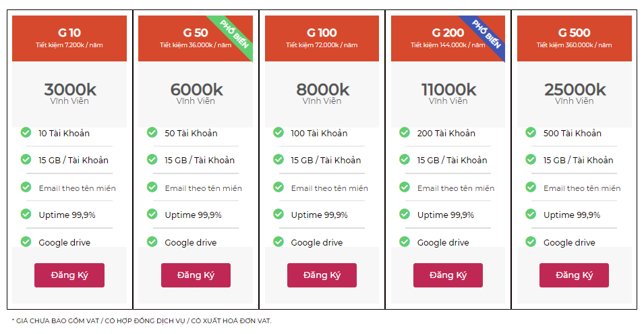Select the G 10 plan header
This screenshot has height=334, width=644.
click(69, 38)
